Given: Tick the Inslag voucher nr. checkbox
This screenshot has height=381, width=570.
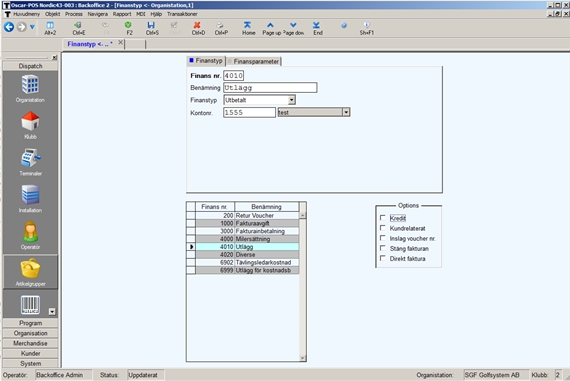Looking at the screenshot, I should click(x=382, y=238).
